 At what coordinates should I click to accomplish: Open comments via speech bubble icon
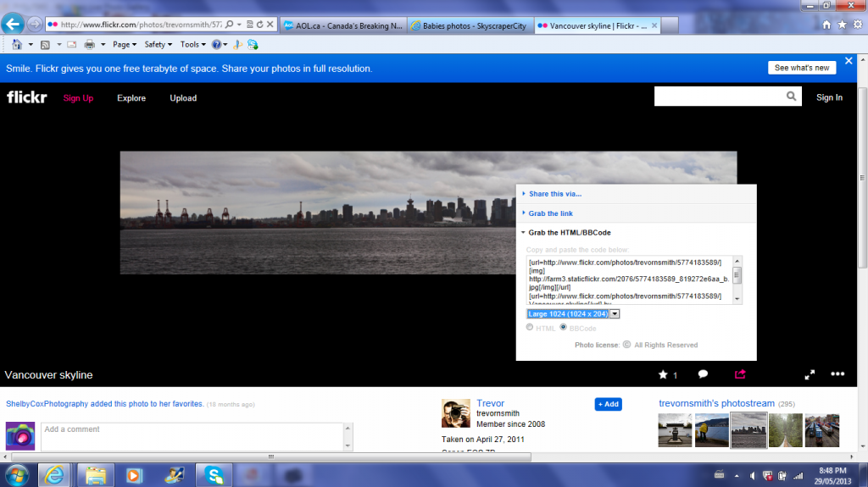[x=703, y=374]
